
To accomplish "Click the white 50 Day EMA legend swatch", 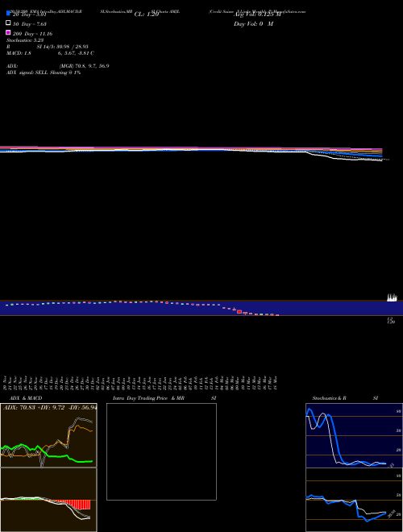I will point(8,23).
